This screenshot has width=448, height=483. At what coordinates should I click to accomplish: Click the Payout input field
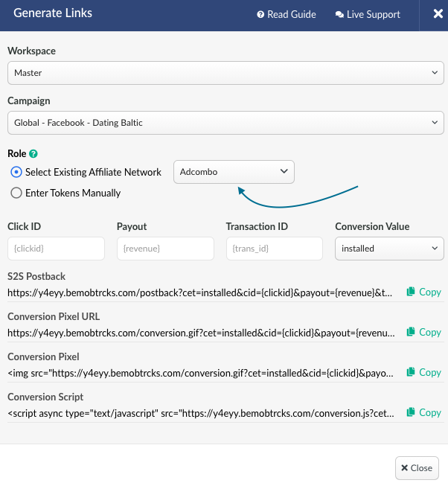pyautogui.click(x=165, y=249)
